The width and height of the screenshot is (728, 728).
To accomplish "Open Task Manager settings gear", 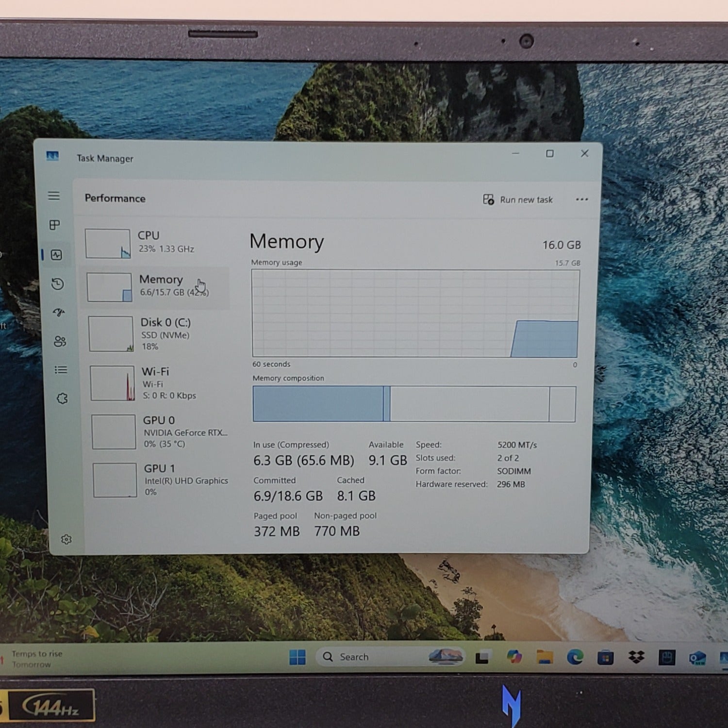I will click(x=66, y=539).
